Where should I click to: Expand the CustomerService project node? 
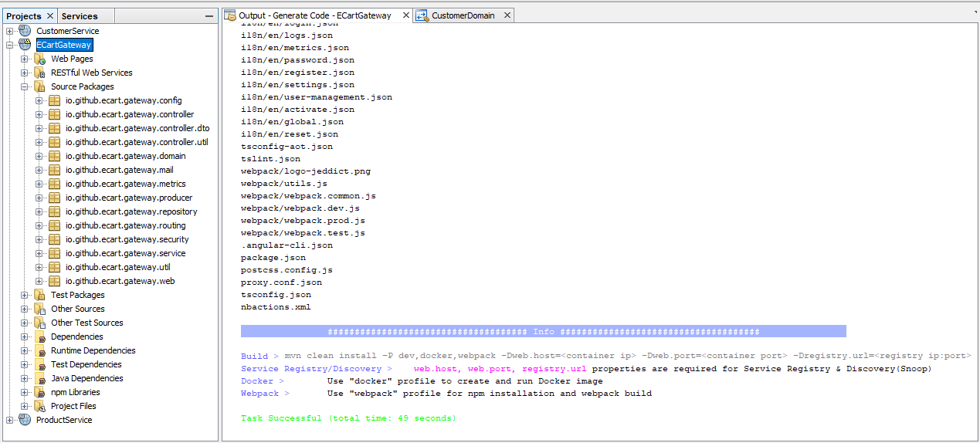(x=10, y=31)
